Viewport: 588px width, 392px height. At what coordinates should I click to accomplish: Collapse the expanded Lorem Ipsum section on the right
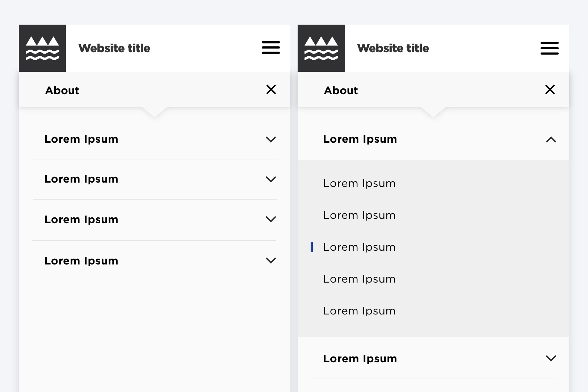pos(551,139)
